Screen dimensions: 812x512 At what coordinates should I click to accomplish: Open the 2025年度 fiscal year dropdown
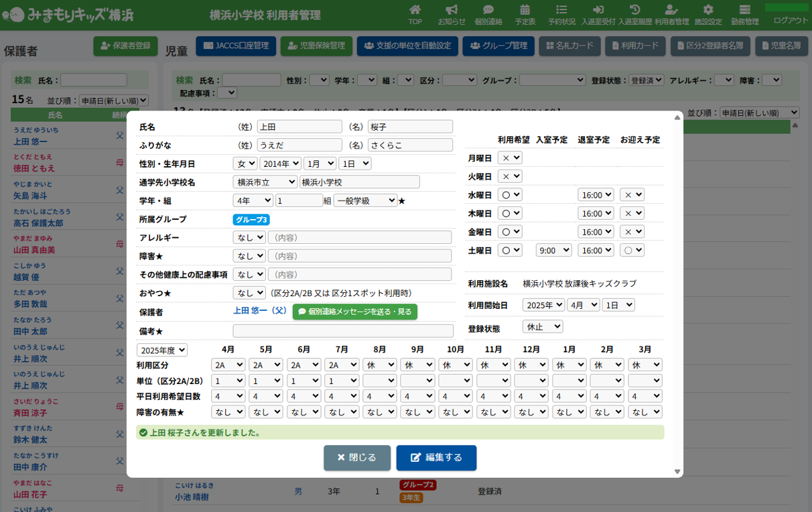click(x=162, y=350)
